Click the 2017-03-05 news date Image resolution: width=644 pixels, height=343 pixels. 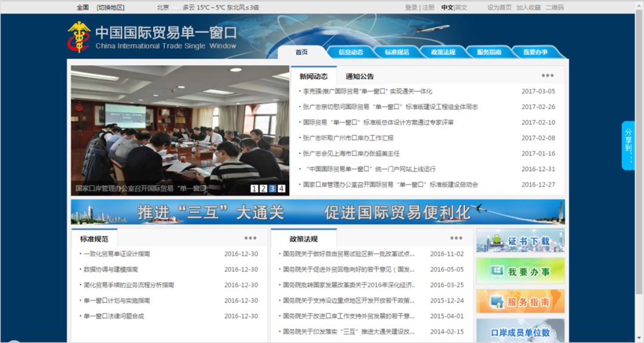click(x=538, y=91)
